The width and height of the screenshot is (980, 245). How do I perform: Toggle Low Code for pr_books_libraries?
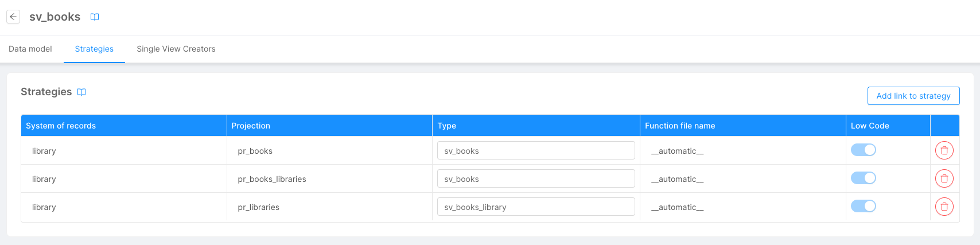coord(863,178)
